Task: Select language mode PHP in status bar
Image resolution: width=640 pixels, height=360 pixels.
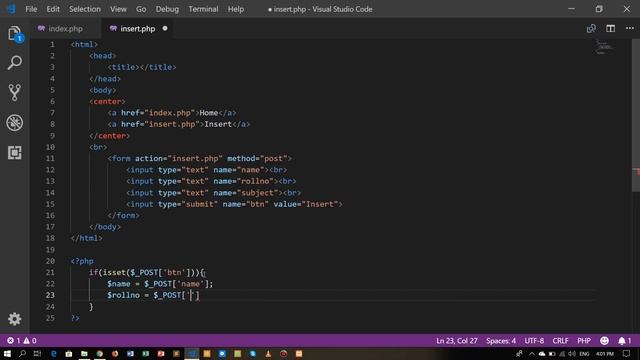Action: click(x=584, y=340)
